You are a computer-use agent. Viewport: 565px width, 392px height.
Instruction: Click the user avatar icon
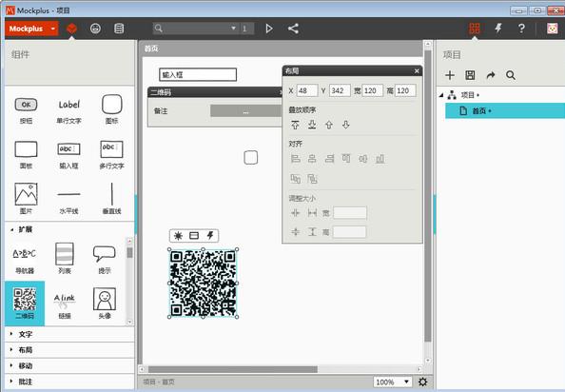click(553, 29)
